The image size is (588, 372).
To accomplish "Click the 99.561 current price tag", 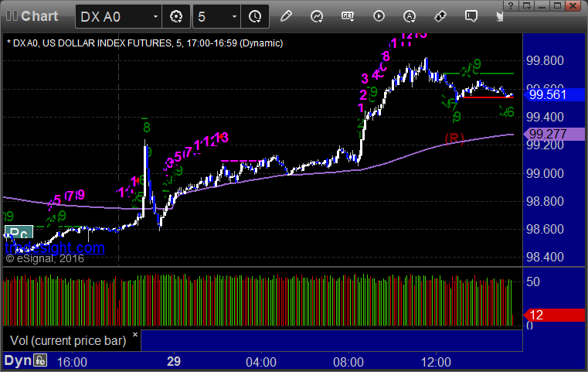I will [x=554, y=94].
